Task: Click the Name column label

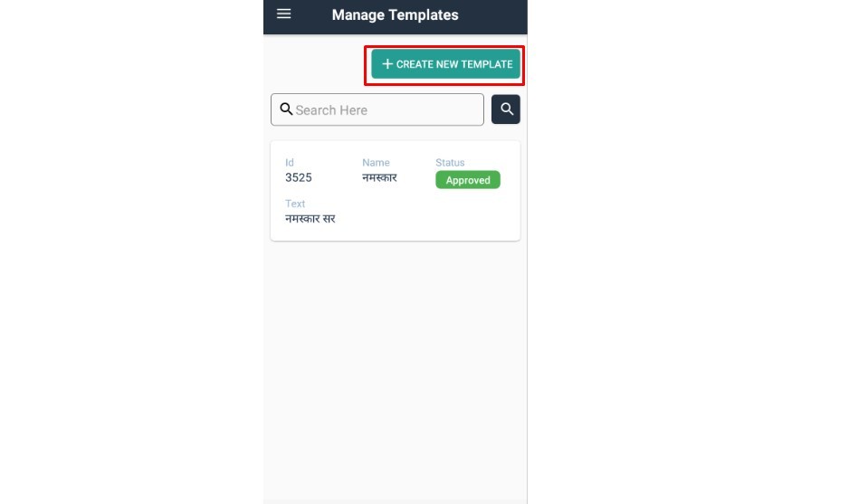Action: pos(376,163)
